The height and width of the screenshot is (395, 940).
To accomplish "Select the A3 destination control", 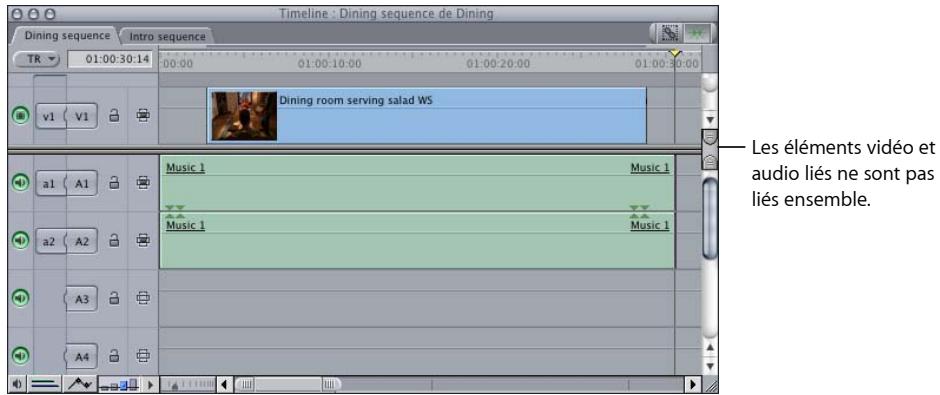I will (x=82, y=299).
